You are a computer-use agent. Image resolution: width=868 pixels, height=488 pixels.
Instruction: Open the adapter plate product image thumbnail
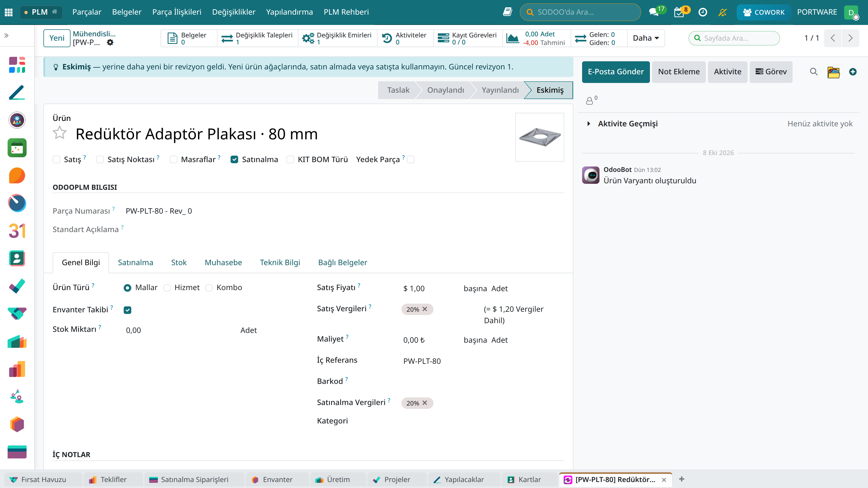pyautogui.click(x=540, y=137)
